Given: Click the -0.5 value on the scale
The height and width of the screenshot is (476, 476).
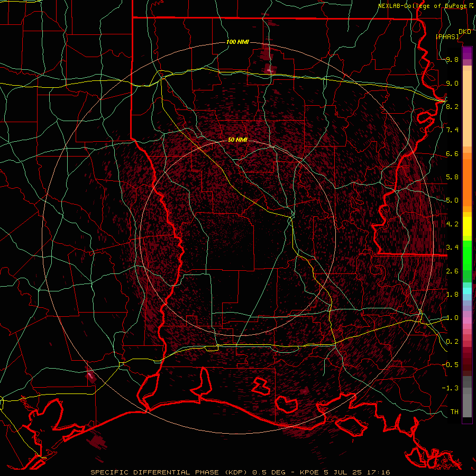Looking at the screenshot, I should pyautogui.click(x=450, y=364).
